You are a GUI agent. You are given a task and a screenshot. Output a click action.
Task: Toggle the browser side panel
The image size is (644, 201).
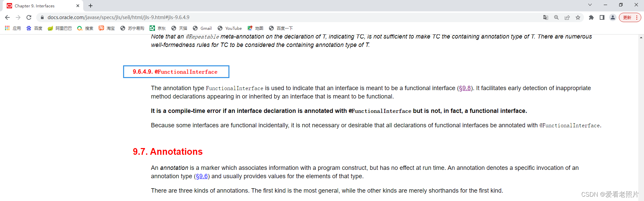point(602,17)
